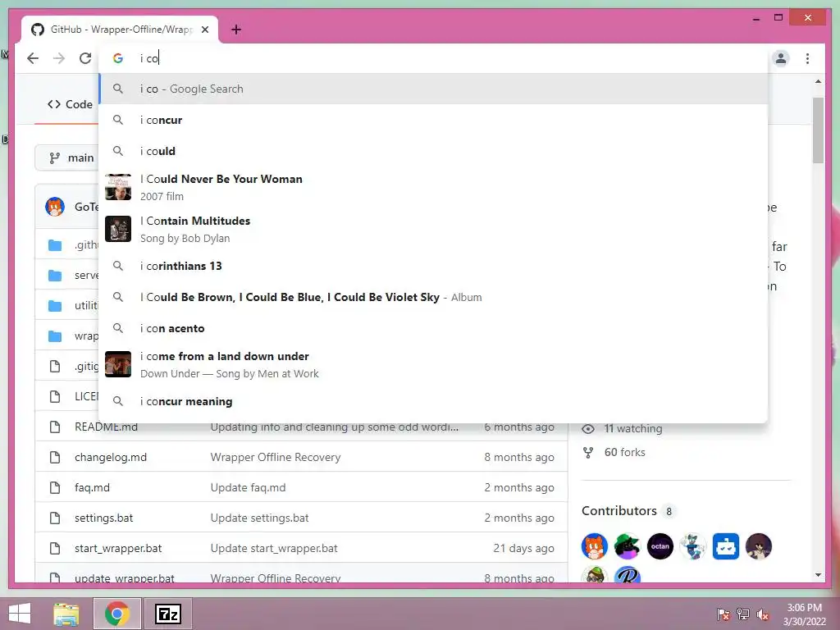This screenshot has width=840, height=630.
Task: Select 'i come from a land down under'
Action: 433,364
